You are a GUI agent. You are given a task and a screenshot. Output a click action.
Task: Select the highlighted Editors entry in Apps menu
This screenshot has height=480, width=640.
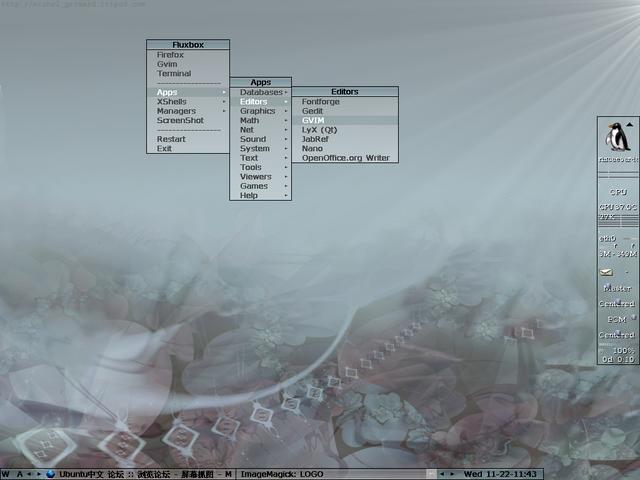pyautogui.click(x=260, y=102)
